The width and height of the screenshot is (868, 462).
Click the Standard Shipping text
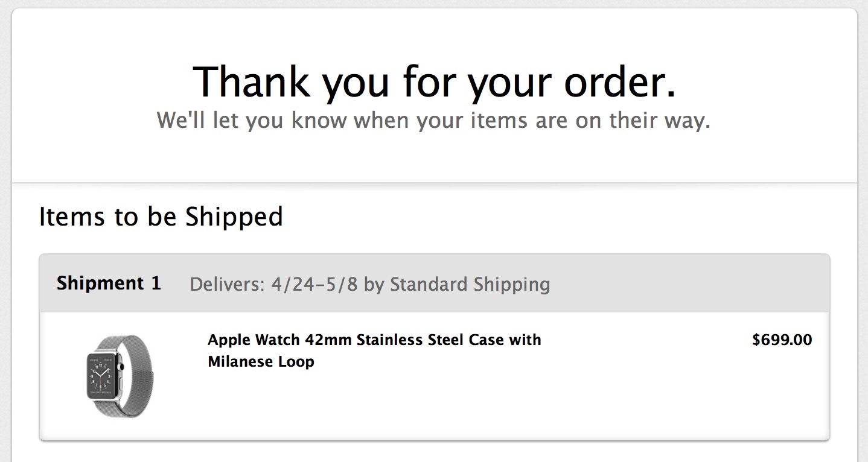(470, 284)
